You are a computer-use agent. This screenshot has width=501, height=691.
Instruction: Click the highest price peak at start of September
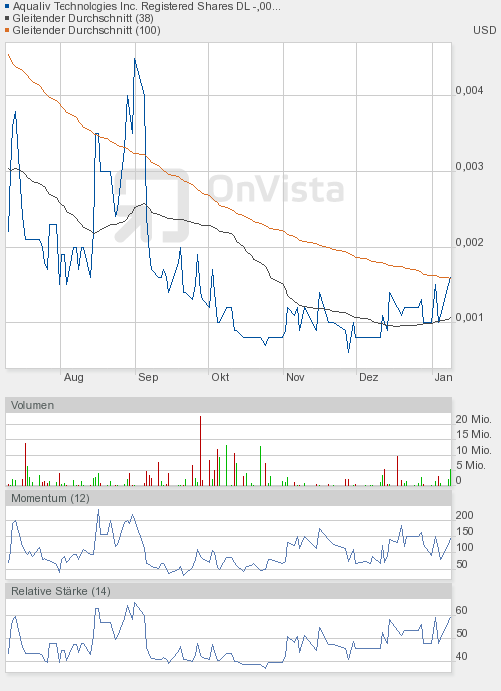tap(135, 60)
